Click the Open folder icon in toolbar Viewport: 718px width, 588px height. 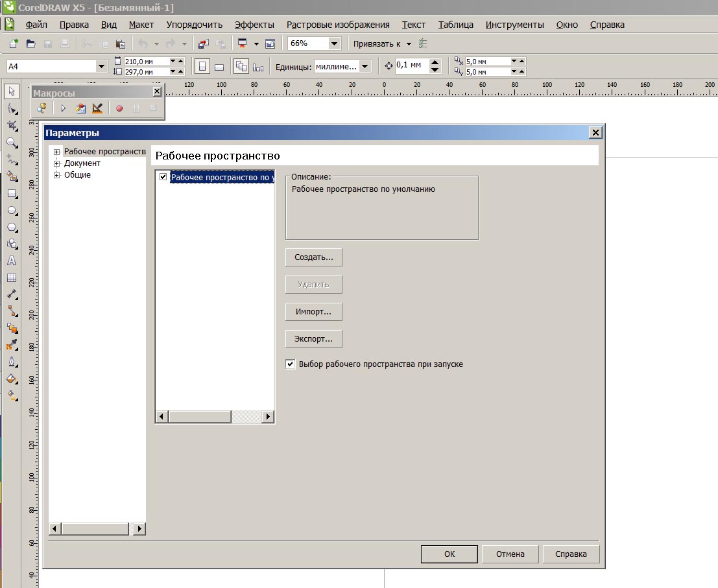coord(30,43)
